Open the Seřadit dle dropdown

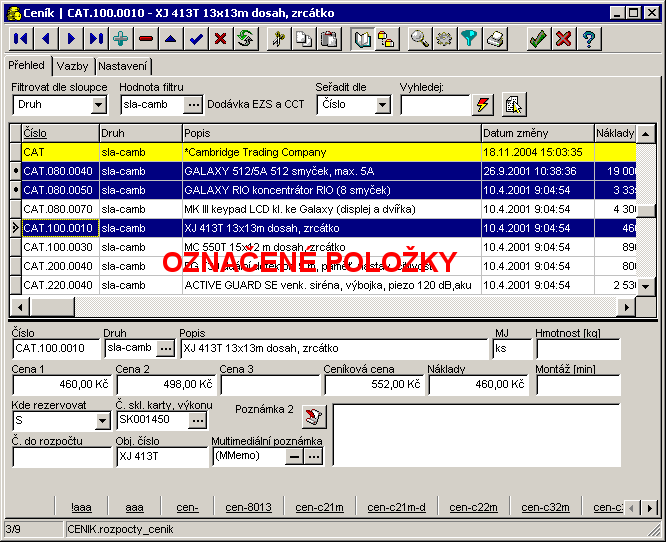[383, 104]
